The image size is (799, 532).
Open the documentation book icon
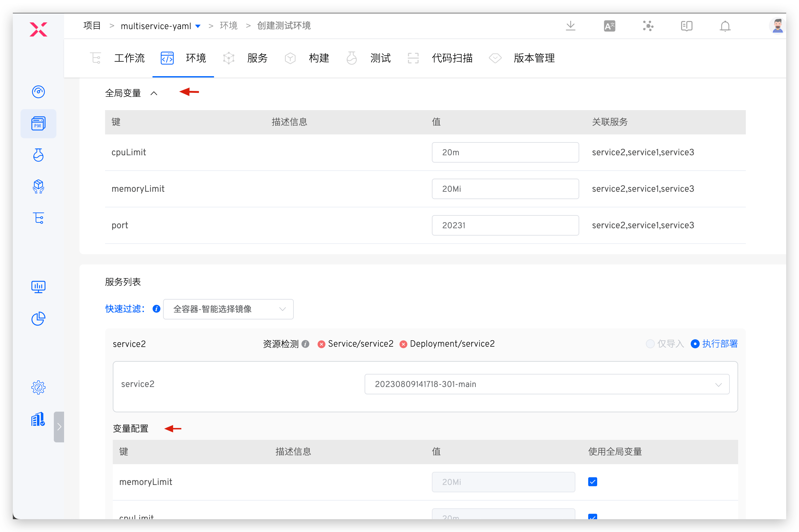click(x=686, y=26)
